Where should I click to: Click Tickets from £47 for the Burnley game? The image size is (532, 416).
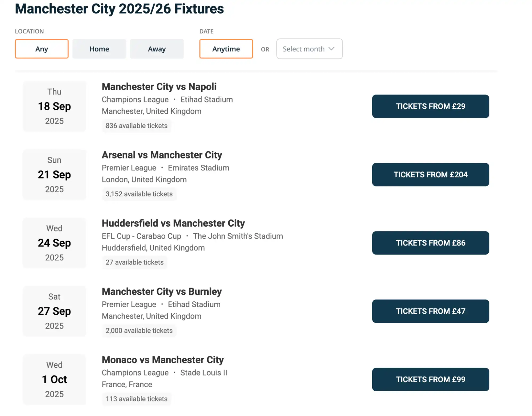pyautogui.click(x=430, y=311)
